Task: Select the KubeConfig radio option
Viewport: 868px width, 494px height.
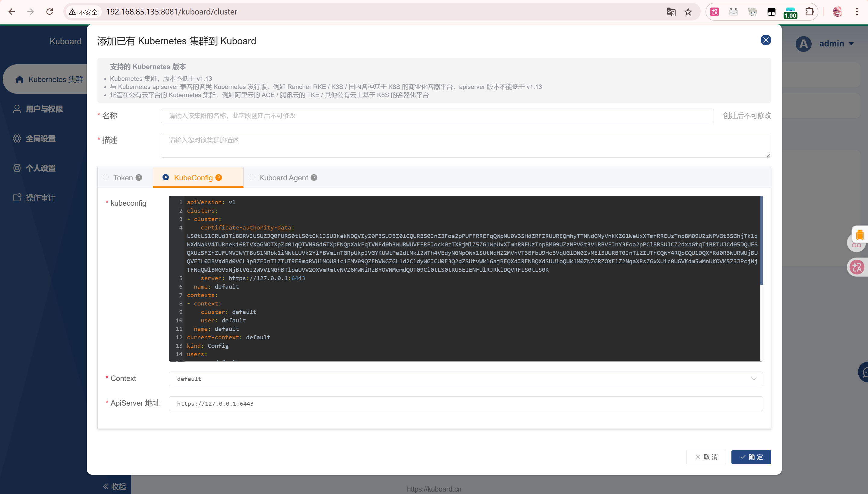Action: point(166,177)
